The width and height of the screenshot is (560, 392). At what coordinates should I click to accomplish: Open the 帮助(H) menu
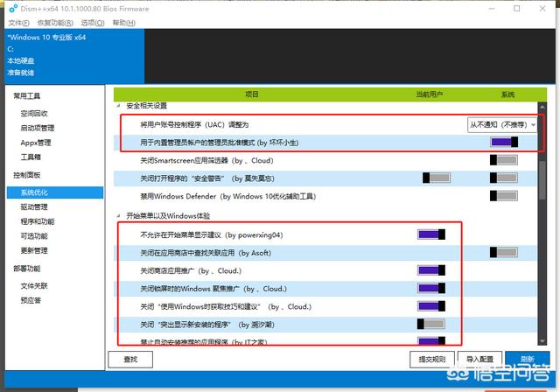(x=124, y=23)
